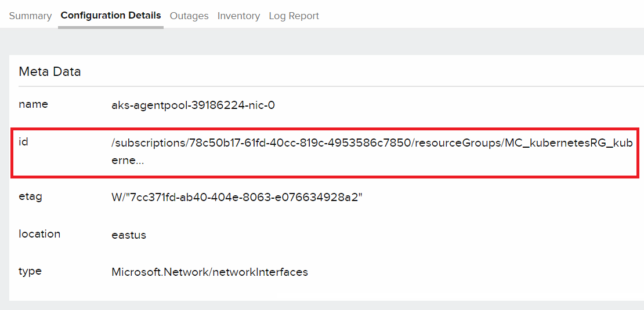Viewport: 644px width, 310px height.
Task: Expand the truncated 'erne...' id text
Action: [x=128, y=161]
